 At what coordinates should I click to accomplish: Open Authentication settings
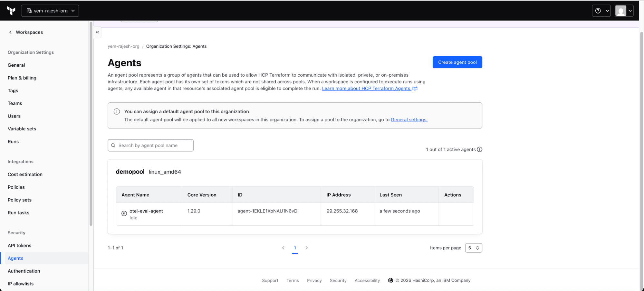click(24, 271)
